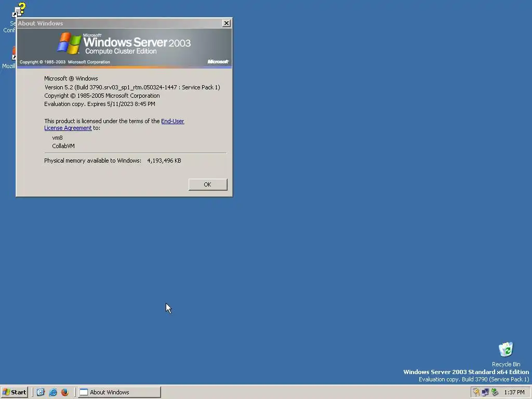The width and height of the screenshot is (532, 399).
Task: Click the 1:37 PM taskbar clock
Action: pyautogui.click(x=514, y=392)
